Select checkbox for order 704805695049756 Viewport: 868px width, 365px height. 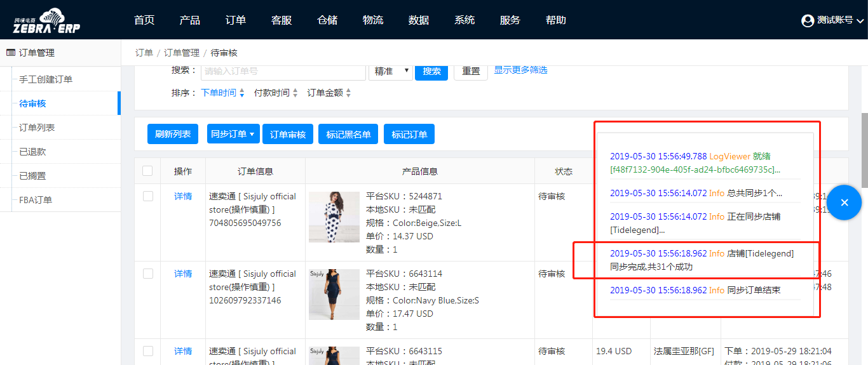pyautogui.click(x=147, y=196)
